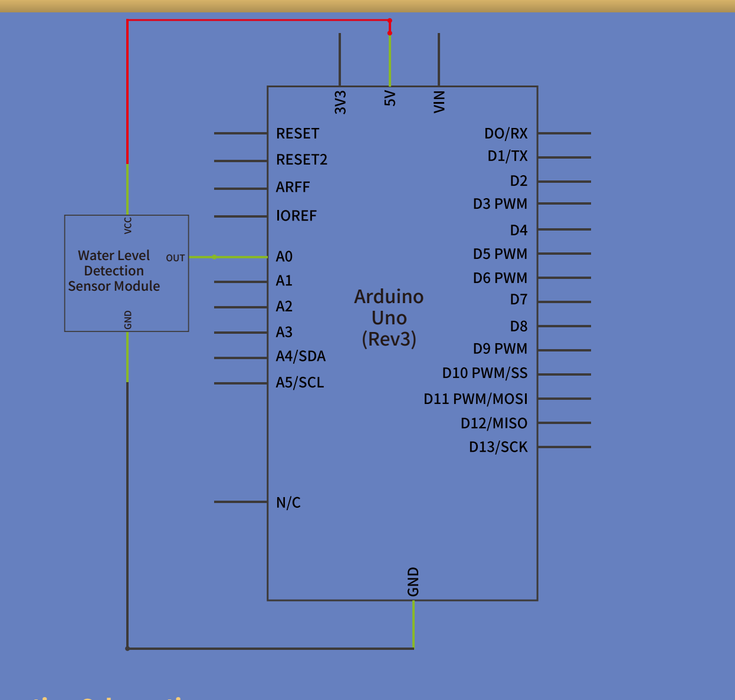Click the DO/RX pin label
Screen dimensions: 735x700
point(506,134)
